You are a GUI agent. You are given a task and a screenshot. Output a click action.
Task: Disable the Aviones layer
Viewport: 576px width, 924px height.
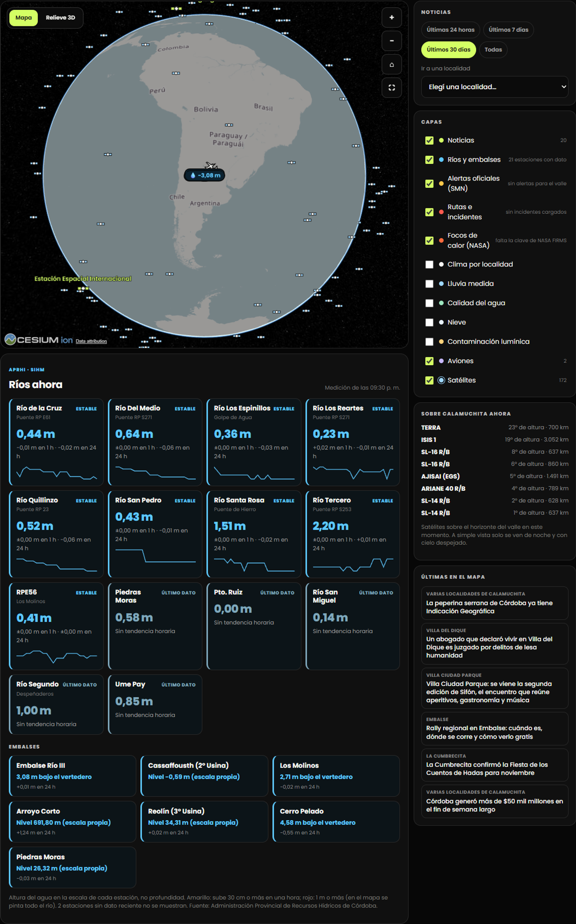click(429, 361)
